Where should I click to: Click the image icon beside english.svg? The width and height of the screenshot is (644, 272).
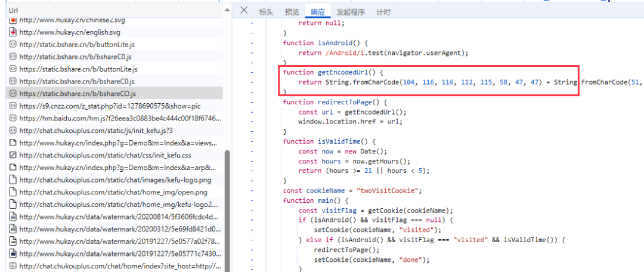[13, 32]
